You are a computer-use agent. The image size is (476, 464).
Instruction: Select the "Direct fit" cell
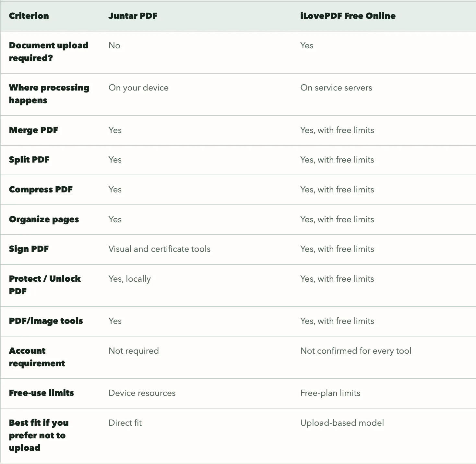pyautogui.click(x=125, y=423)
